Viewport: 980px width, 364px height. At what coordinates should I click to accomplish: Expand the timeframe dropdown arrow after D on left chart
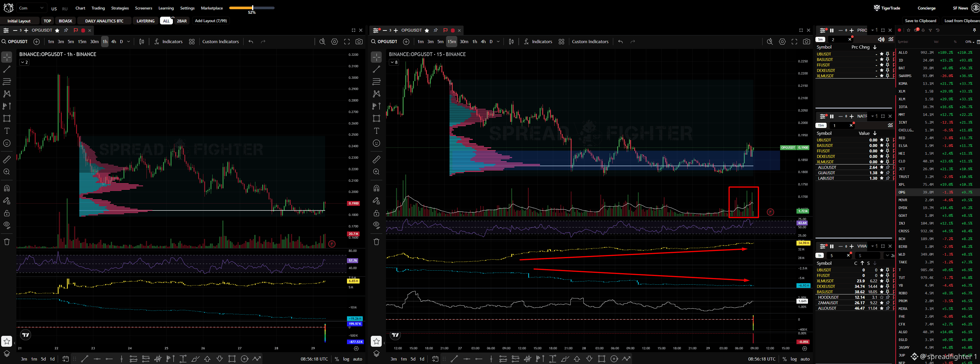point(129,41)
